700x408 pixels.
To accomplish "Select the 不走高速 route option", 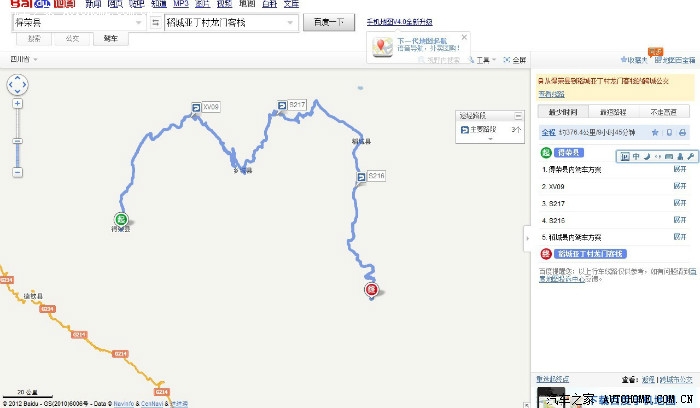I will tap(662, 111).
